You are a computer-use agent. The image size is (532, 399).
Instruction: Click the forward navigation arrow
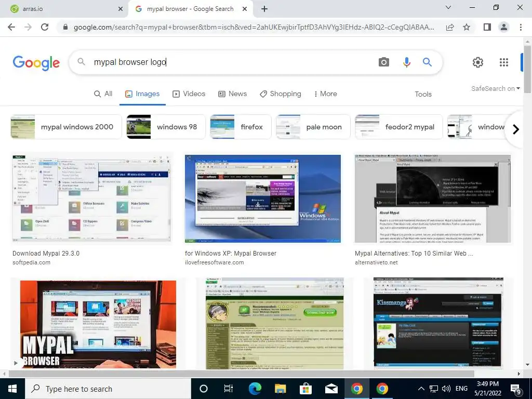pyautogui.click(x=28, y=27)
